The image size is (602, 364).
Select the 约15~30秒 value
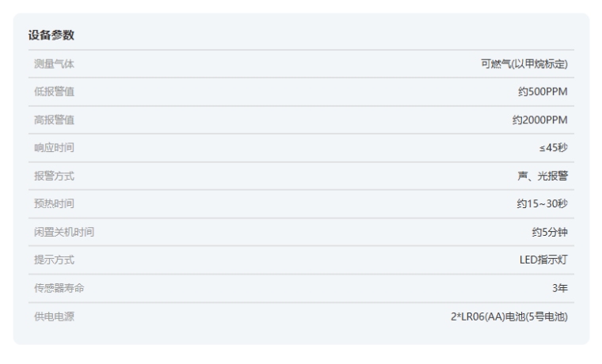tap(541, 204)
